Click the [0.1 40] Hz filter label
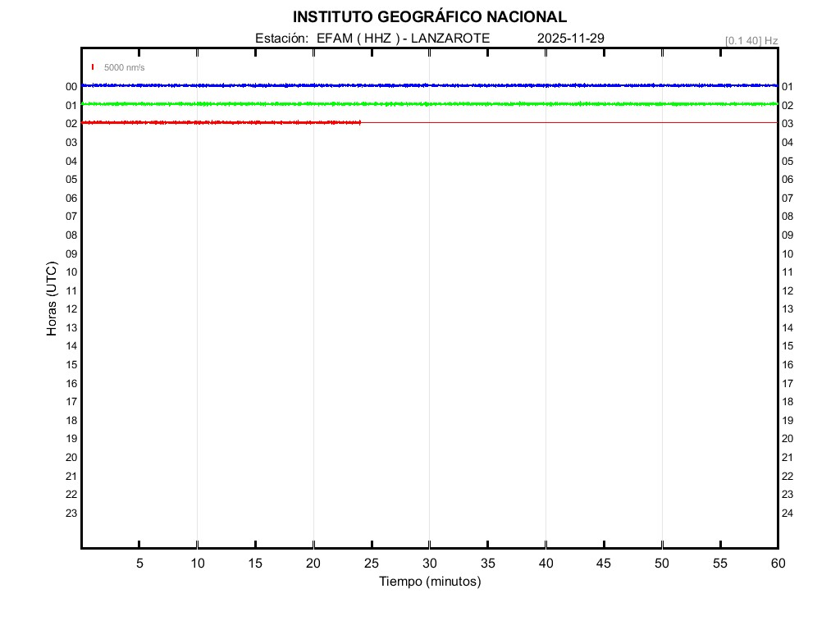Image resolution: width=840 pixels, height=630 pixels. click(x=751, y=40)
